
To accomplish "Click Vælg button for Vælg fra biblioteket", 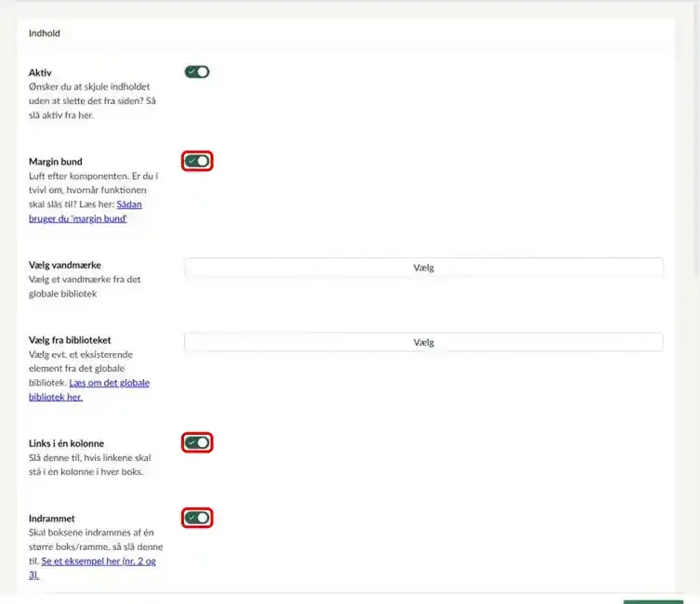I will [x=424, y=342].
